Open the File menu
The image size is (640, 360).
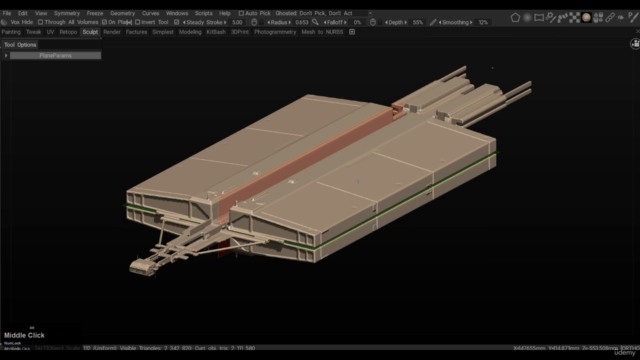[7, 13]
